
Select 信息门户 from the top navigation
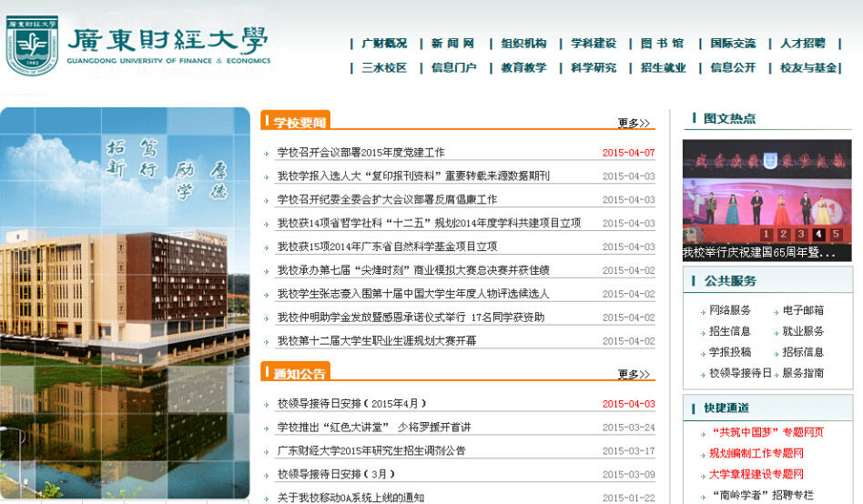[453, 67]
